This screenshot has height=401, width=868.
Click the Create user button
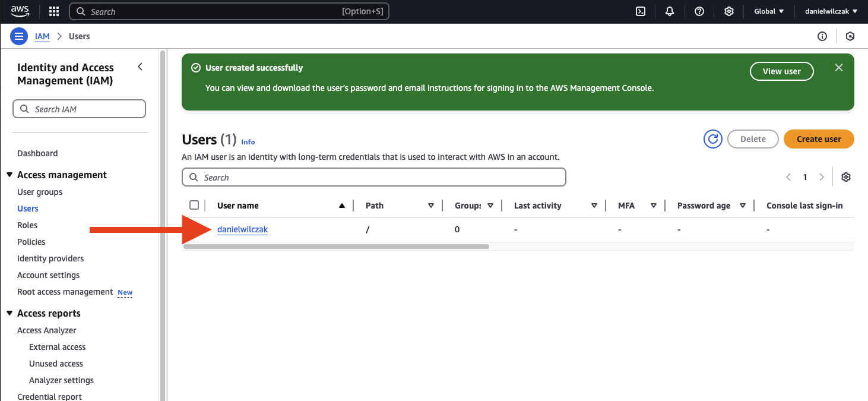tap(819, 139)
